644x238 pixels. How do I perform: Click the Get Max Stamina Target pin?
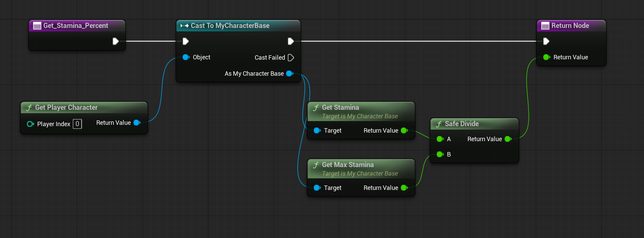(x=317, y=188)
